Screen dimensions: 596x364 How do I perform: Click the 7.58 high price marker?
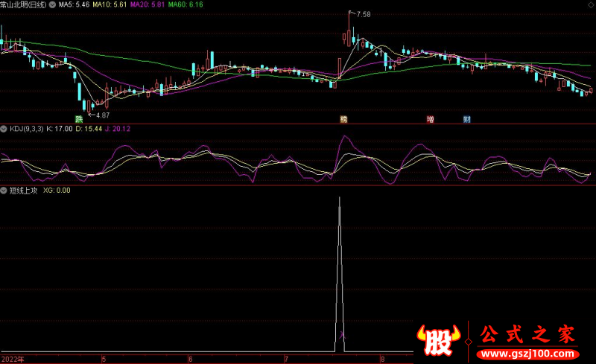click(363, 14)
